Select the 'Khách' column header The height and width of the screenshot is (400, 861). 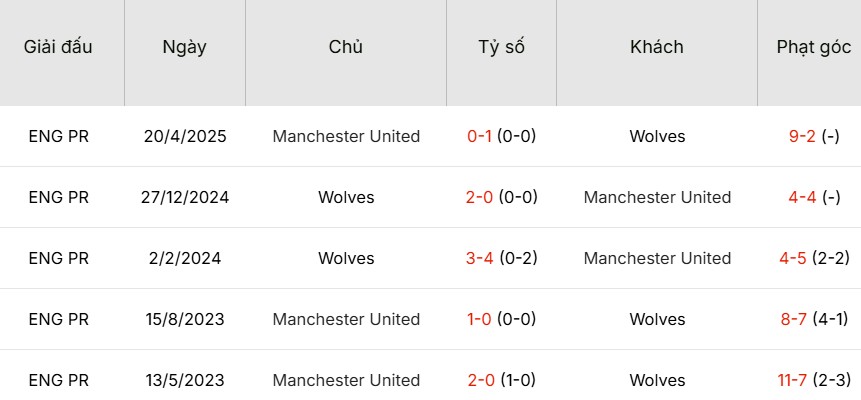657,47
